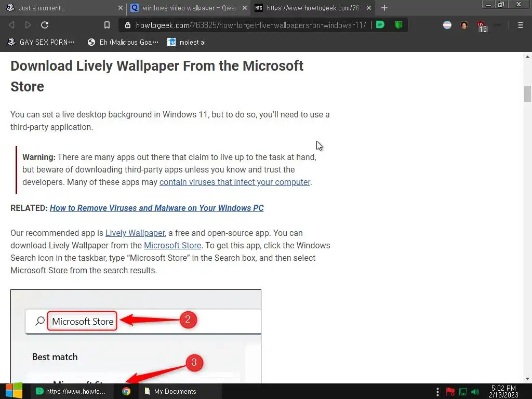Open the 'molest ai' bookmark
The image size is (532, 399).
[x=187, y=43]
